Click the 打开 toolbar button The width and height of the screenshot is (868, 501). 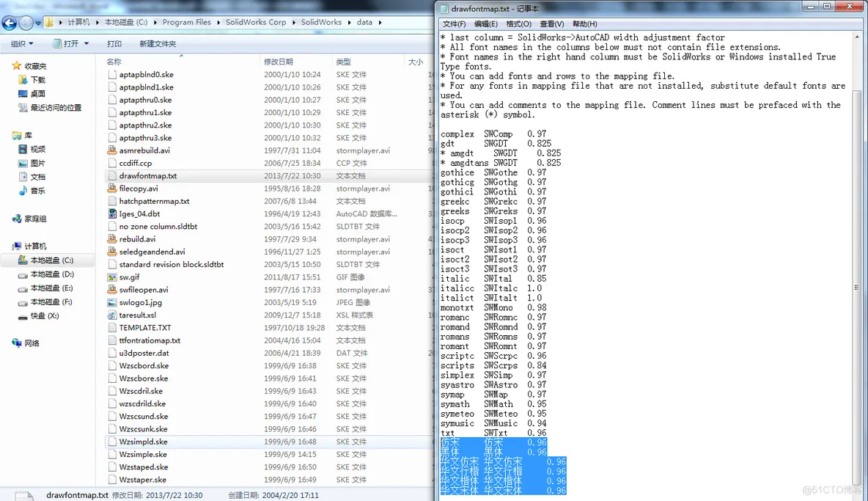pos(67,44)
